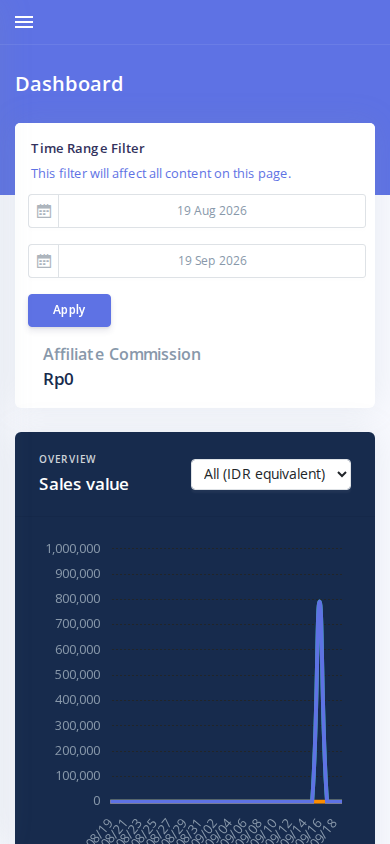The height and width of the screenshot is (844, 390).
Task: Open the hamburger navigation menu
Action: point(24,22)
